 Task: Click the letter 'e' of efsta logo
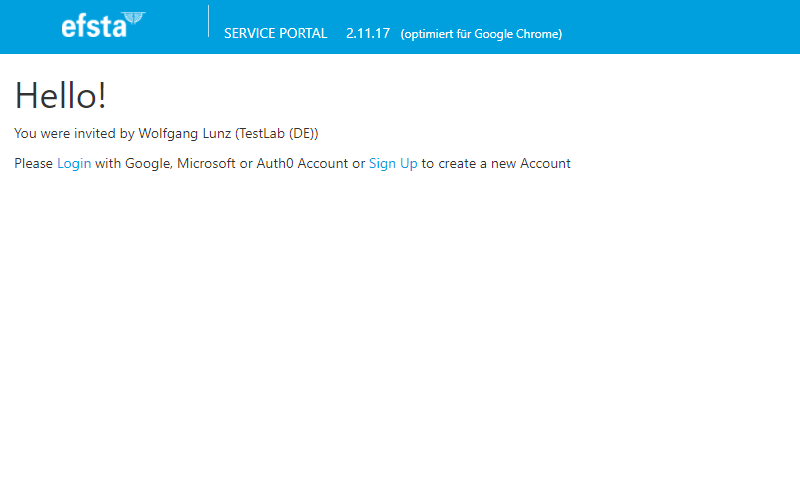click(69, 28)
